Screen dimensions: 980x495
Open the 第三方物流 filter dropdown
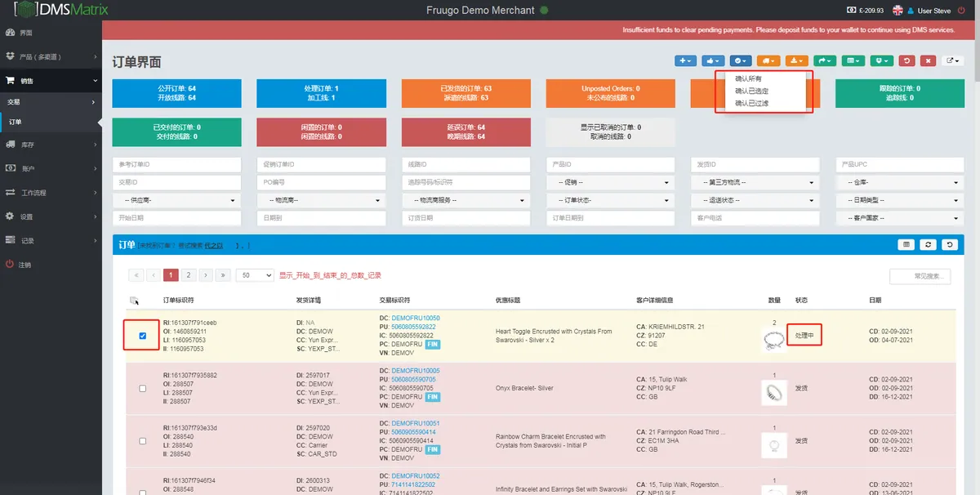coord(757,182)
